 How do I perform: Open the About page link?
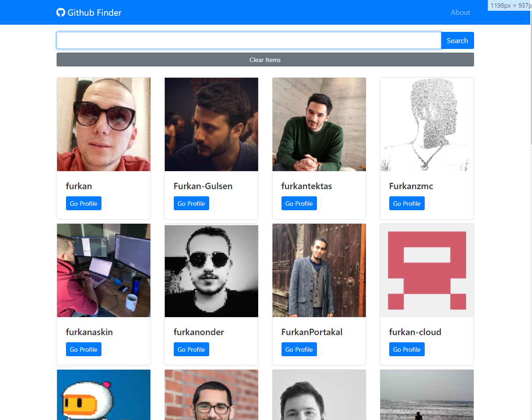tap(460, 12)
